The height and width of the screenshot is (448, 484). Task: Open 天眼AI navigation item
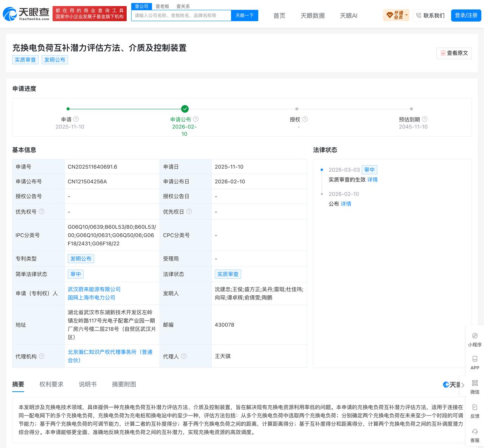349,16
